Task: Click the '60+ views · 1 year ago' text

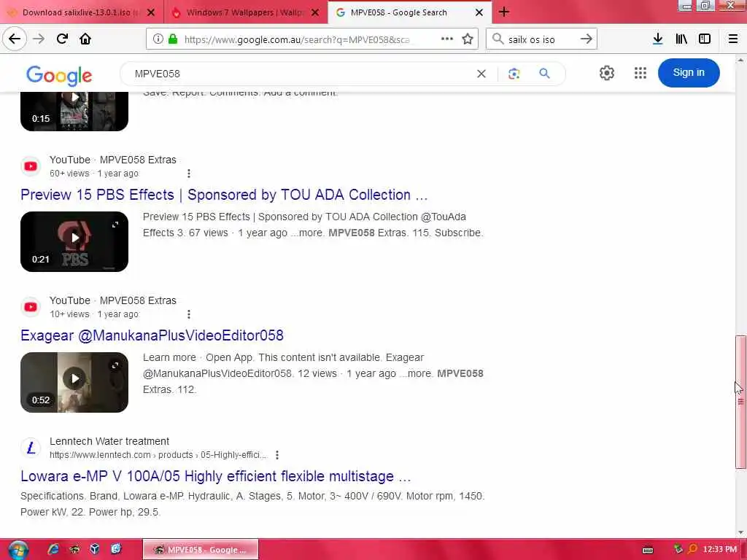Action: pos(94,174)
